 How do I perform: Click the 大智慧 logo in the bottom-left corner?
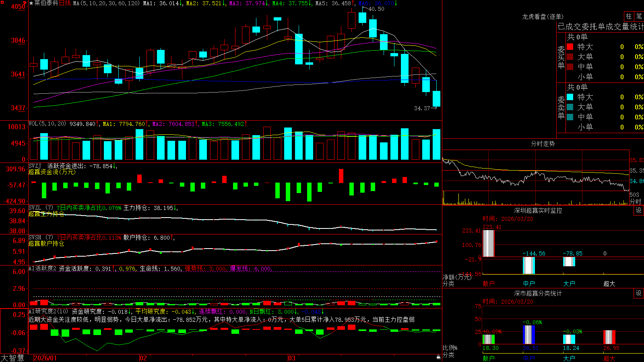[x=12, y=358]
